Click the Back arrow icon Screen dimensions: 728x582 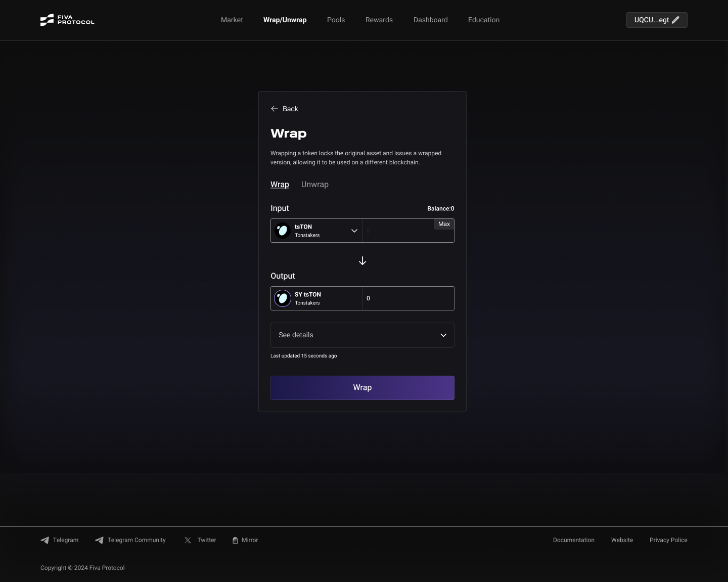coord(275,109)
